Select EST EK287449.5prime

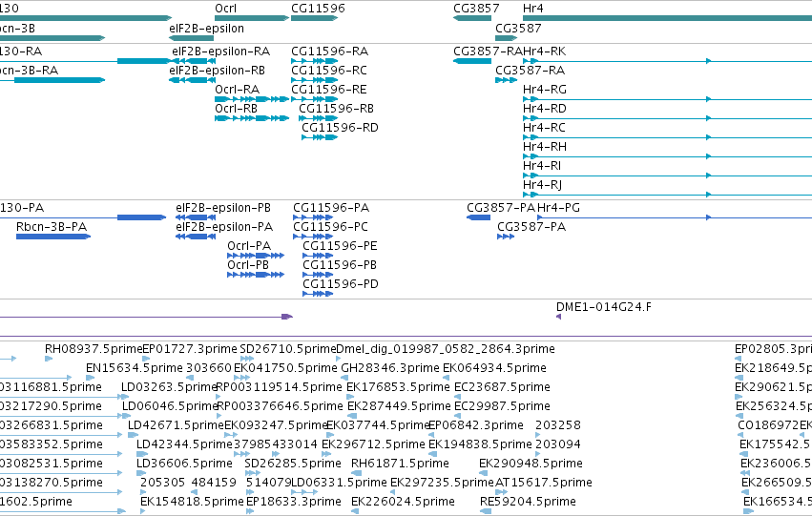pos(399,407)
